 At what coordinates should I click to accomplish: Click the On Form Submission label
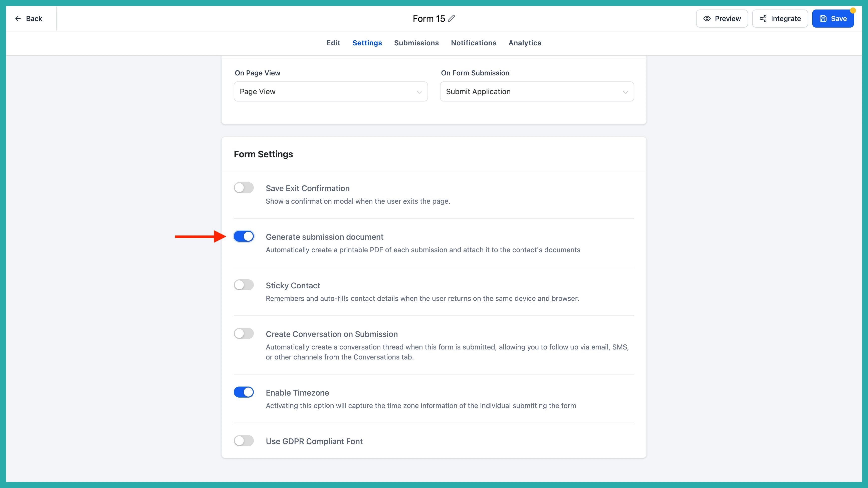(x=475, y=73)
